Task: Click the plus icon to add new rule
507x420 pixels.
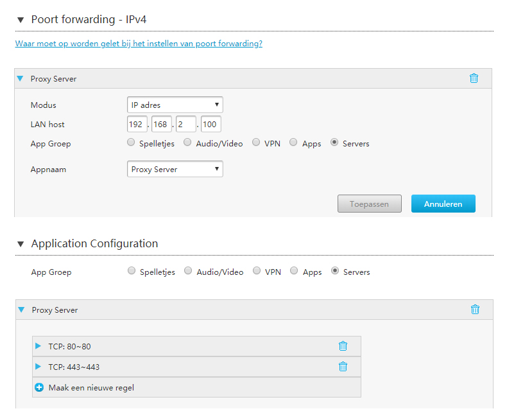Action: click(x=39, y=387)
